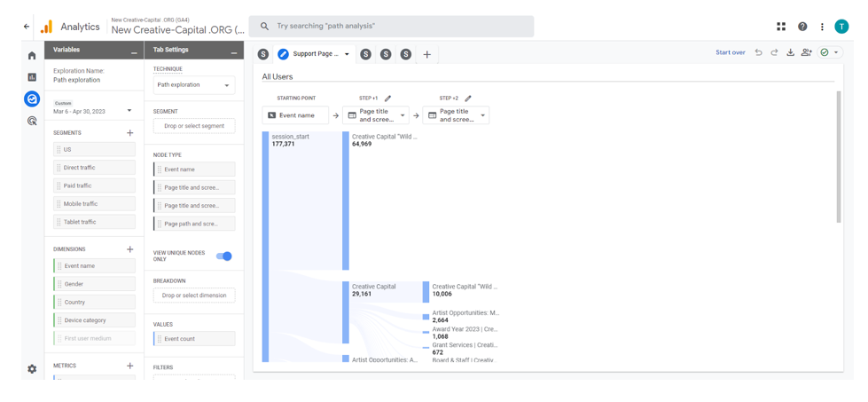Click the Drop or select dimension box
This screenshot has height=402, width=868.
click(194, 296)
